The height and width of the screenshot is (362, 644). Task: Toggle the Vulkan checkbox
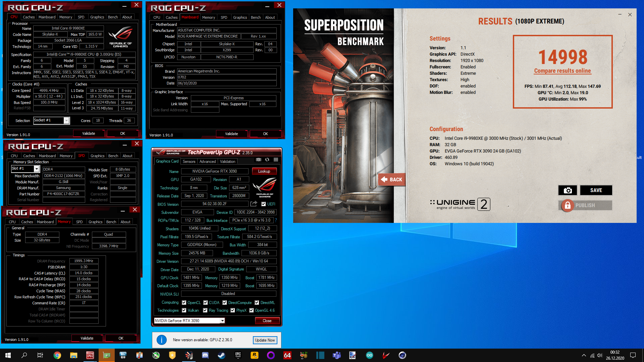click(184, 310)
